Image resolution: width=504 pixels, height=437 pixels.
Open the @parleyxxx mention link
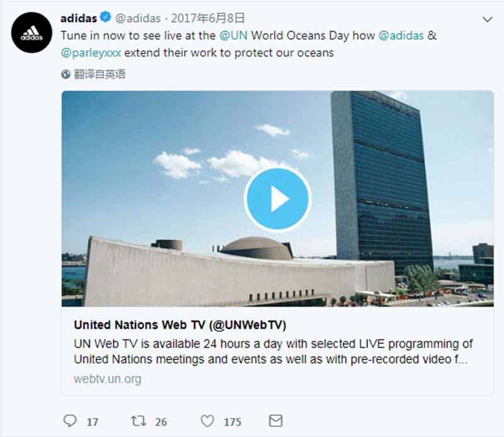point(91,53)
